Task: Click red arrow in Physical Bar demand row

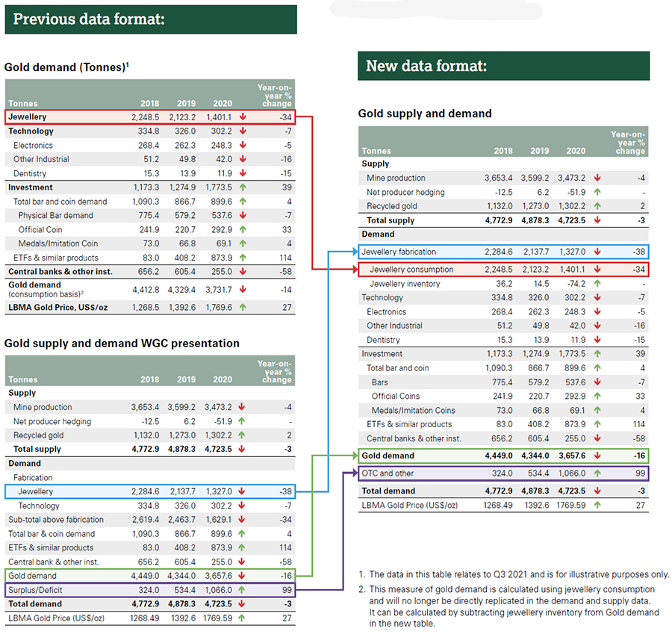Action: tap(243, 215)
